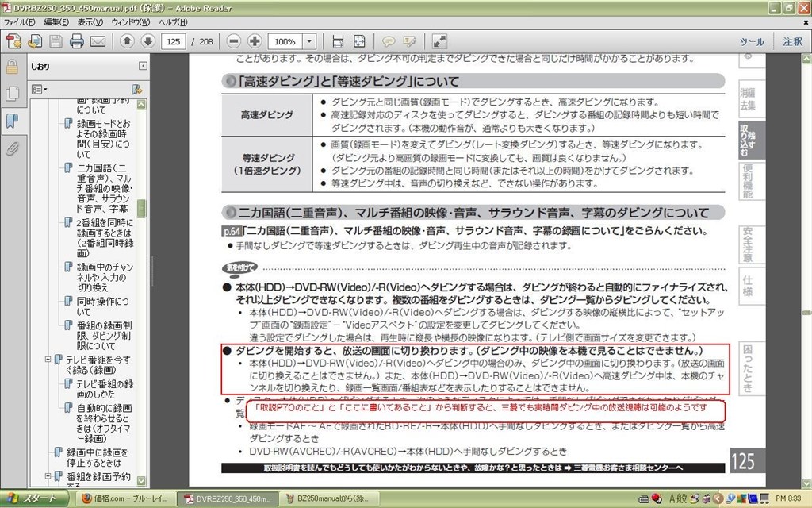Viewport: 812px width, 508px height.
Task: Open the attachments paperclip panel icon
Action: (x=12, y=148)
